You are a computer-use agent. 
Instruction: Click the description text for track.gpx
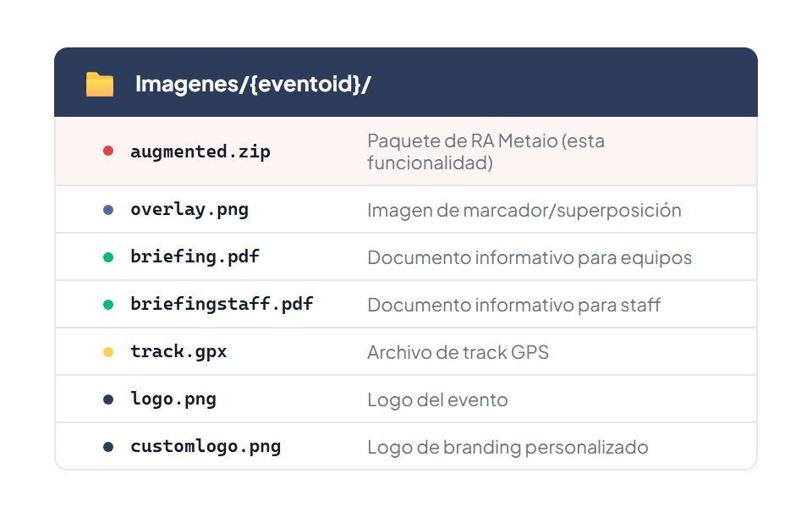[458, 351]
